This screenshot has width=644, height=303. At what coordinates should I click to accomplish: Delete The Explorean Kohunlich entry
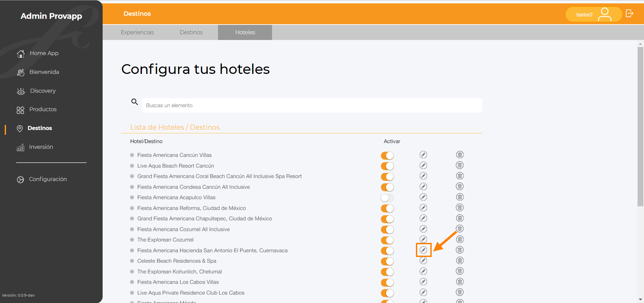point(460,271)
